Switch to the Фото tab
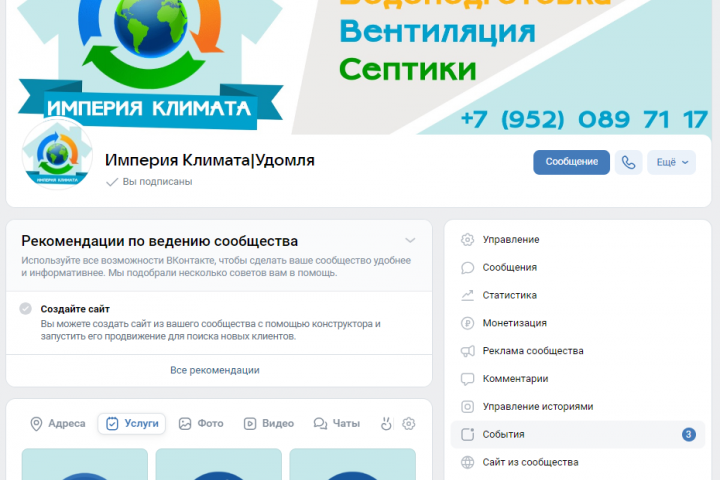Image resolution: width=720 pixels, height=480 pixels. click(x=201, y=424)
